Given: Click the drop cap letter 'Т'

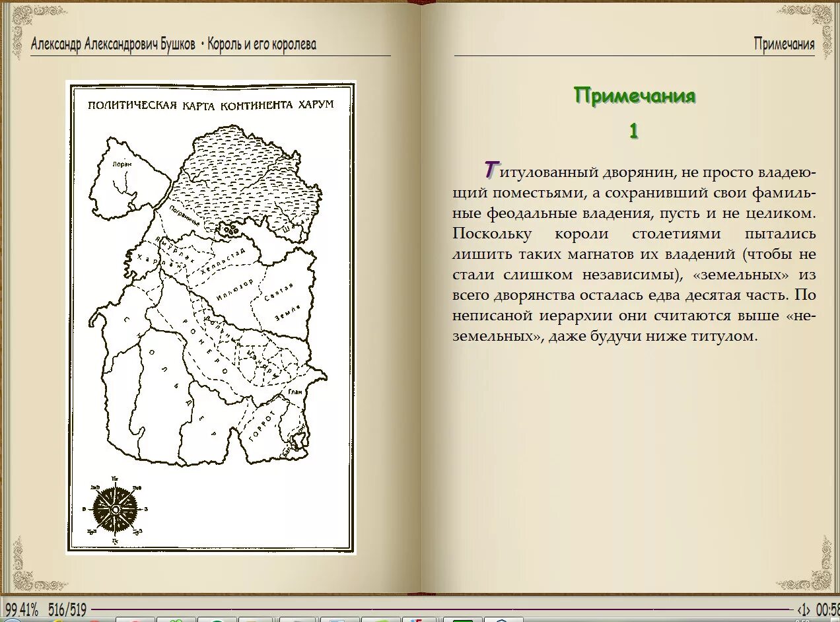Looking at the screenshot, I should pos(490,170).
